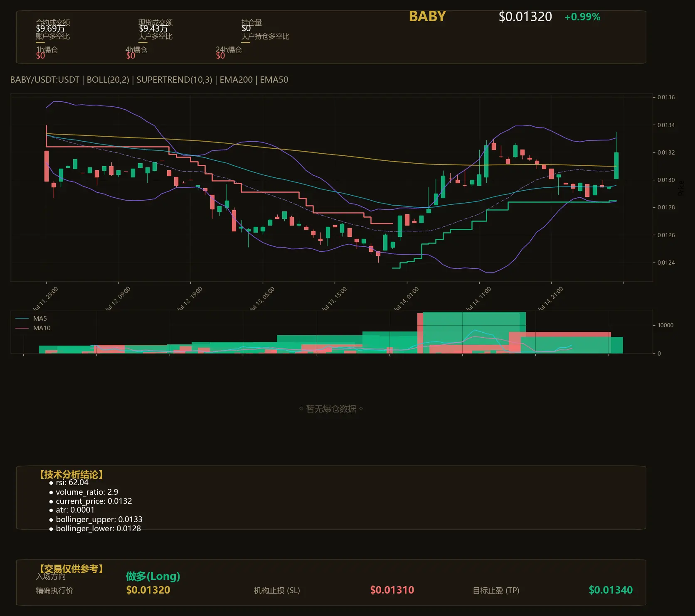Click the Jul 13, 05:00 time axis label
This screenshot has width=695, height=616.
coord(262,299)
